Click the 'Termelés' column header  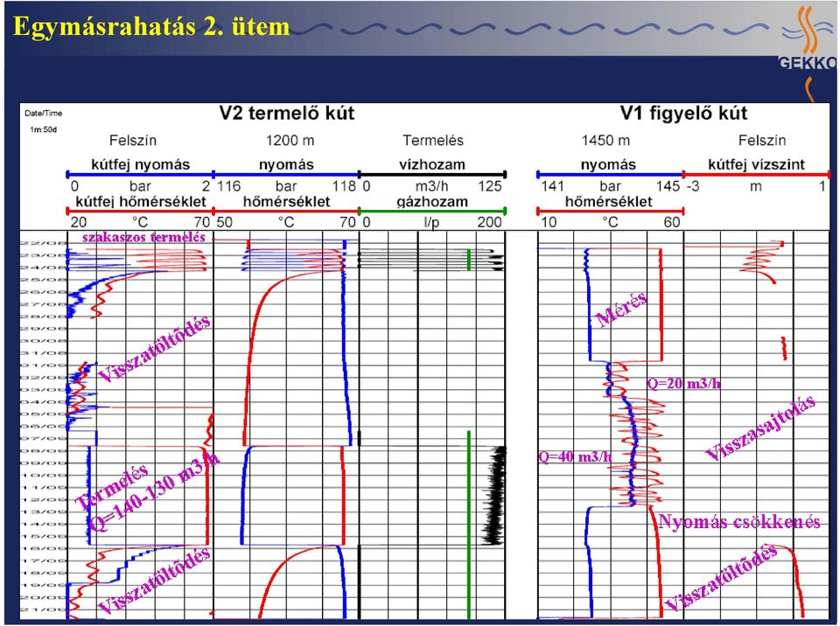433,140
